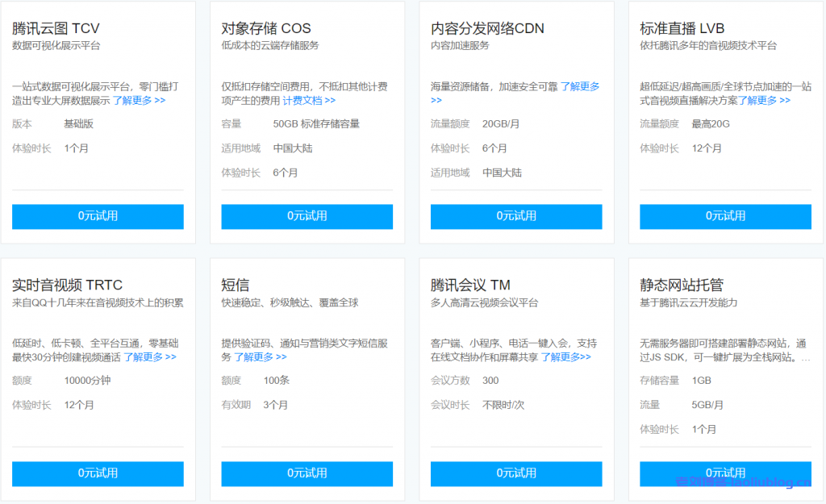Click 0元试用 button for 腾讯云图 TCV
826x504 pixels.
tap(98, 216)
